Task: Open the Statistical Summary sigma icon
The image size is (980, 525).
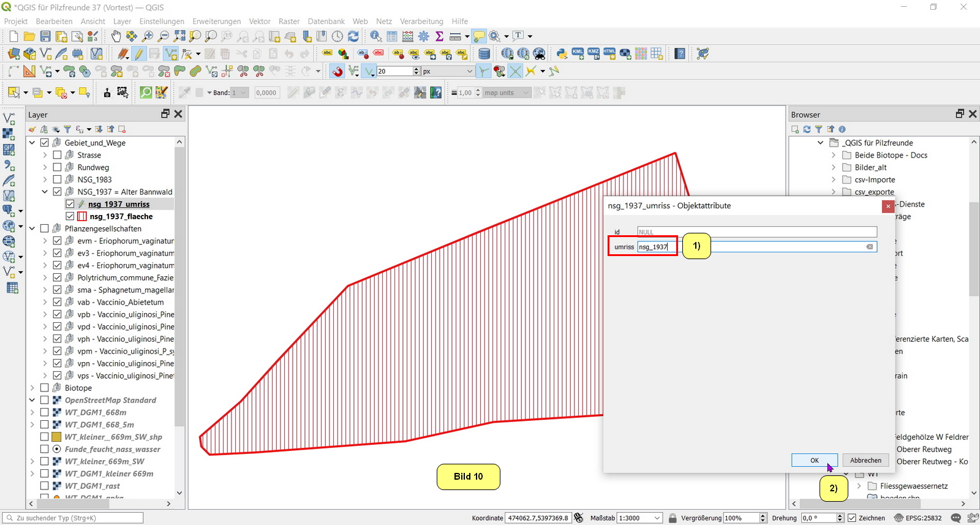Action: [x=439, y=37]
